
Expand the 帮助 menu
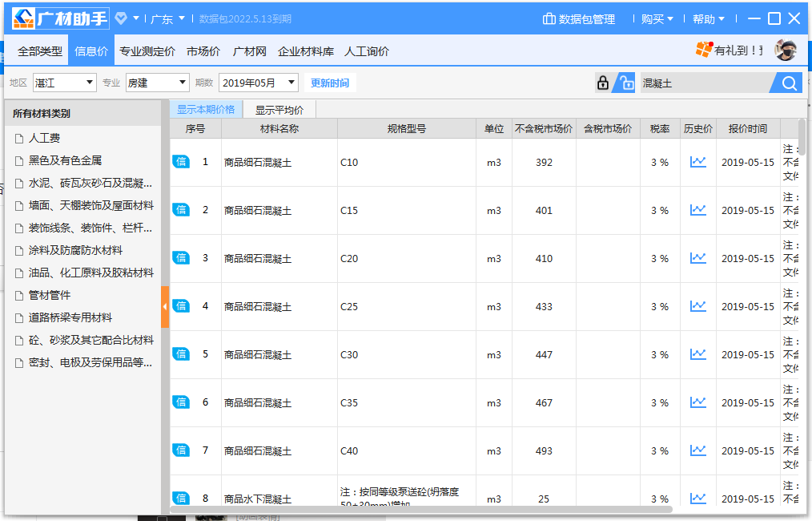coord(709,19)
